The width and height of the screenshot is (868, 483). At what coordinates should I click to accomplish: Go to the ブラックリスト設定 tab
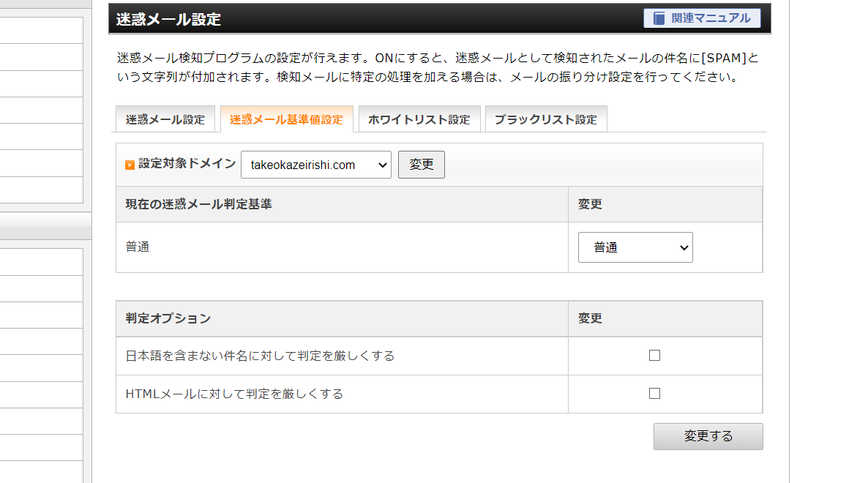coord(545,119)
